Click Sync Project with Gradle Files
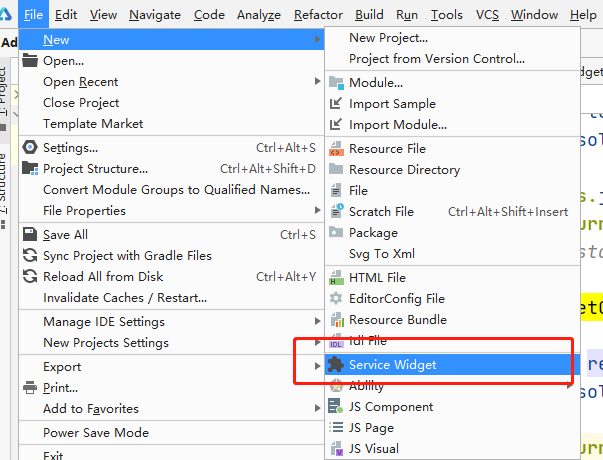 (x=127, y=256)
